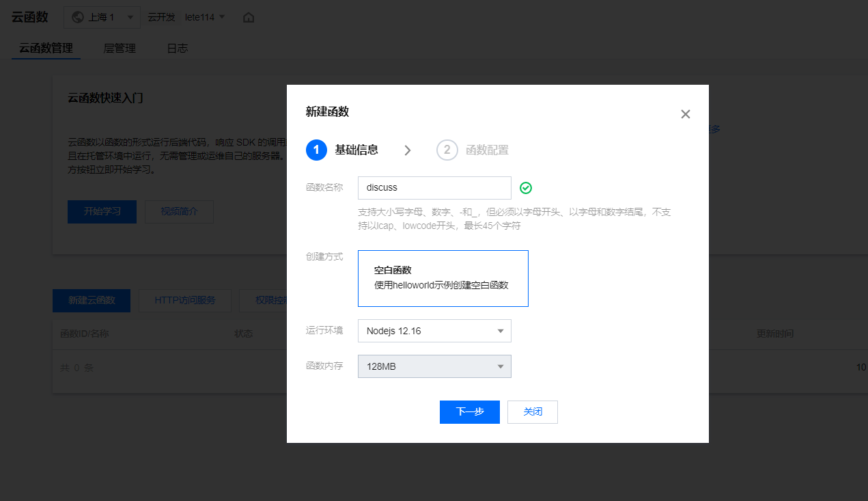Click inside the function name input field
Screen dimensions: 868x501
click(x=434, y=187)
